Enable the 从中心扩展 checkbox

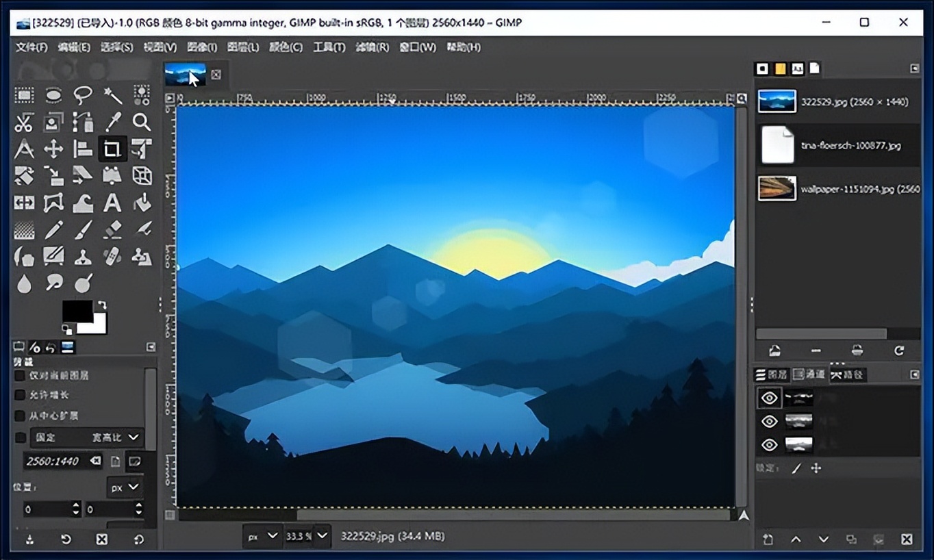pyautogui.click(x=21, y=416)
